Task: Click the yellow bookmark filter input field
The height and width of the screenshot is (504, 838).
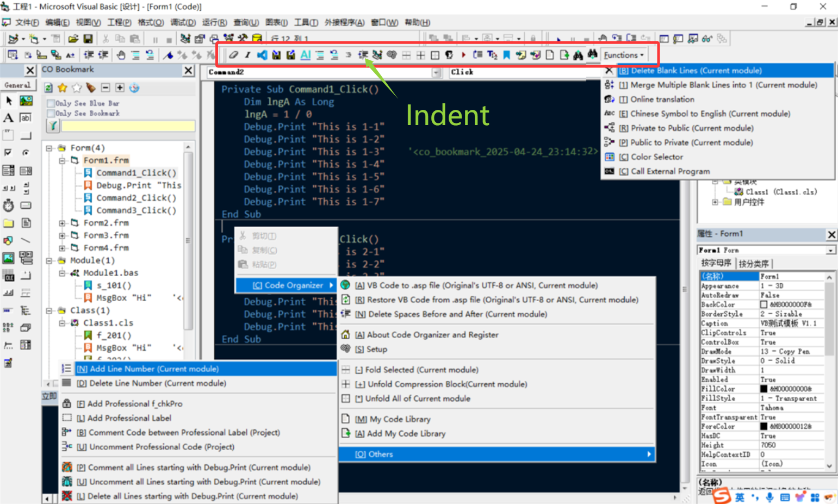Action: coord(128,126)
